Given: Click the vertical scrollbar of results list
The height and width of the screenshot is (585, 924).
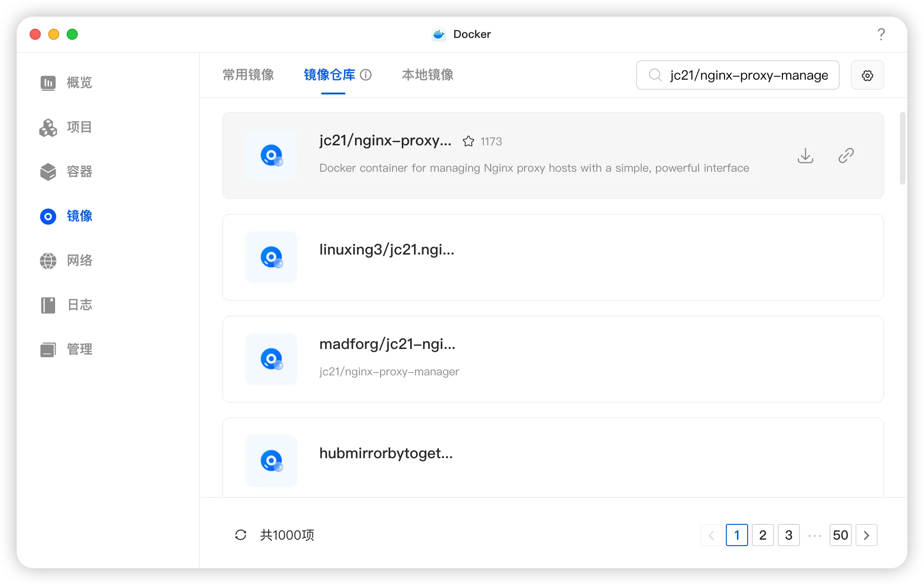Looking at the screenshot, I should [x=902, y=148].
